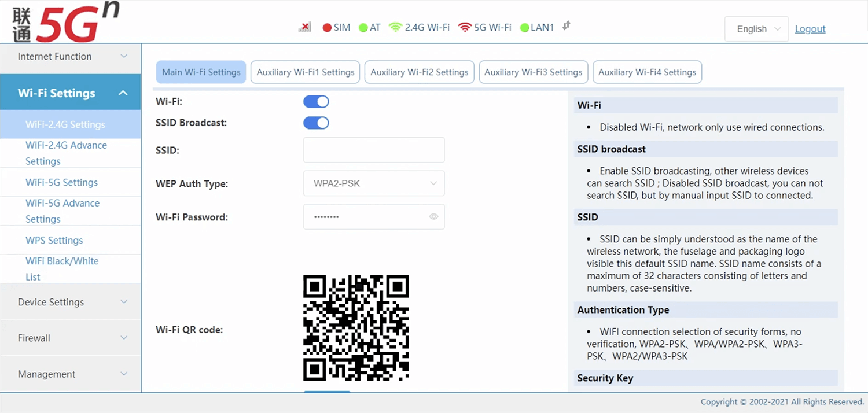The width and height of the screenshot is (868, 413).
Task: Click the Logout link
Action: coord(810,29)
